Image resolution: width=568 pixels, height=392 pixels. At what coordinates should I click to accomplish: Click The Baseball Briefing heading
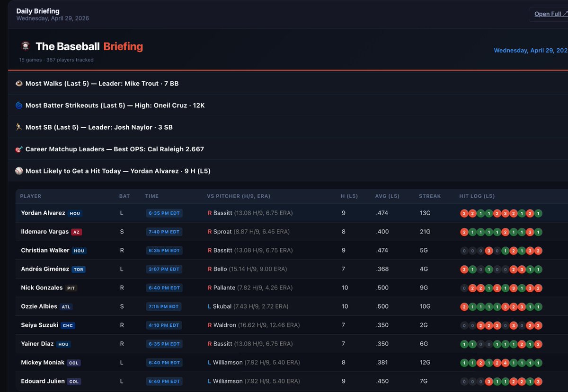click(x=89, y=46)
